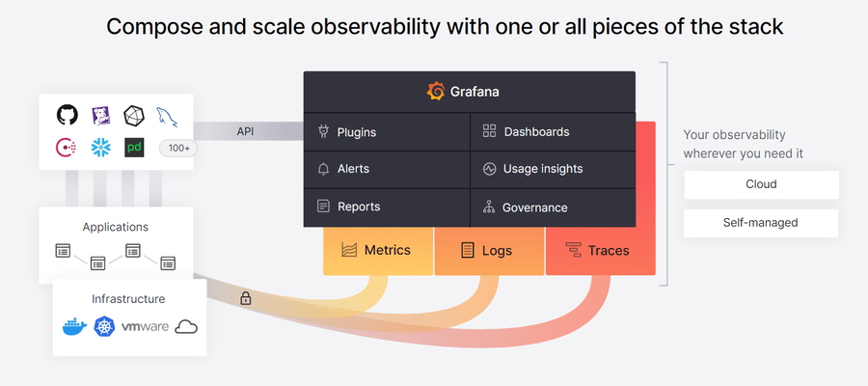Click the Snowflake integration icon

[x=100, y=148]
